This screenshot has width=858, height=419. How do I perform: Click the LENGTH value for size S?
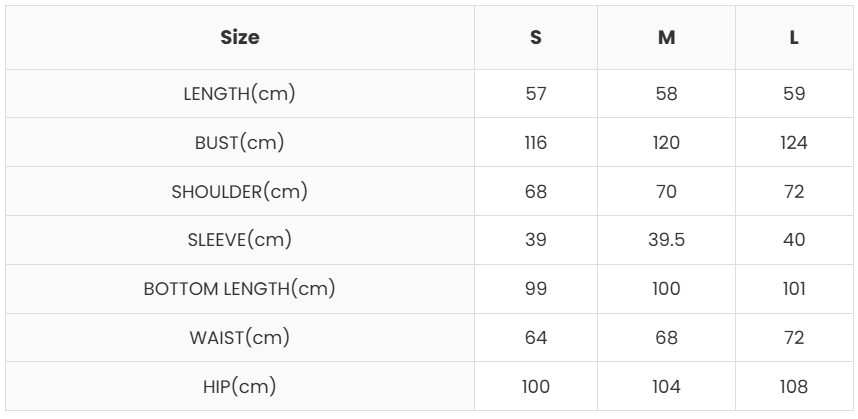(536, 94)
